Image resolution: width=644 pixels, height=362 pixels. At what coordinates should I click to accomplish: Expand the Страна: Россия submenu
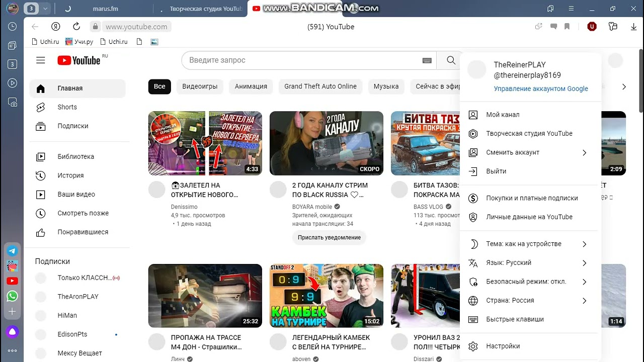[x=531, y=301]
